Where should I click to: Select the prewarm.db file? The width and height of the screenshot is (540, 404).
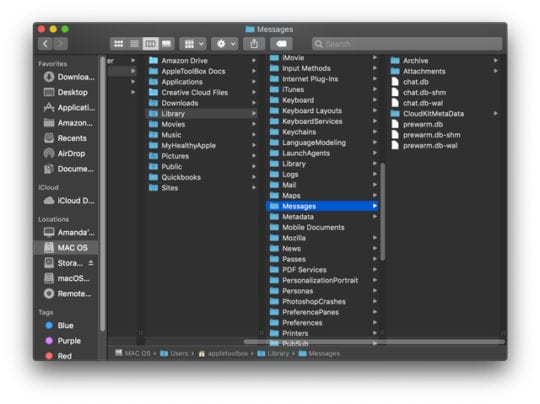[445, 124]
